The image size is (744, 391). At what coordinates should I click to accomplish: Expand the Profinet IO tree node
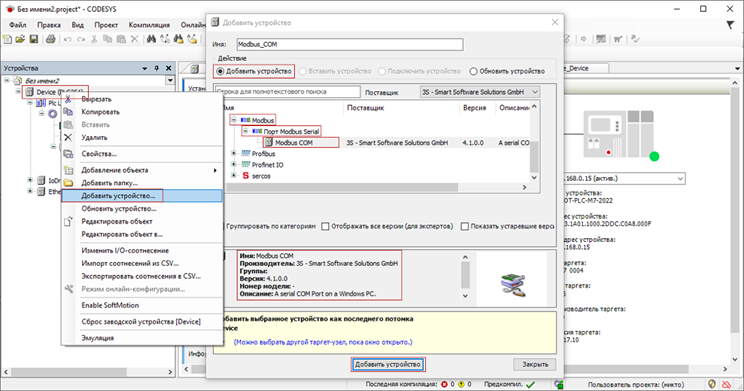(x=233, y=165)
